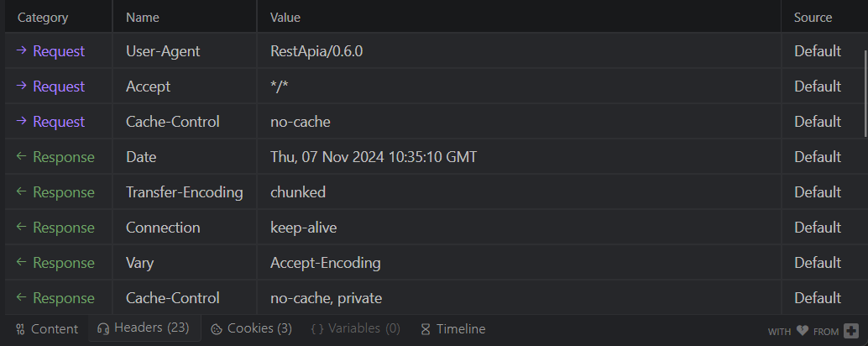Switch to the Cookies (3) tab
Viewport: 868px width, 346px height.
pyautogui.click(x=251, y=329)
